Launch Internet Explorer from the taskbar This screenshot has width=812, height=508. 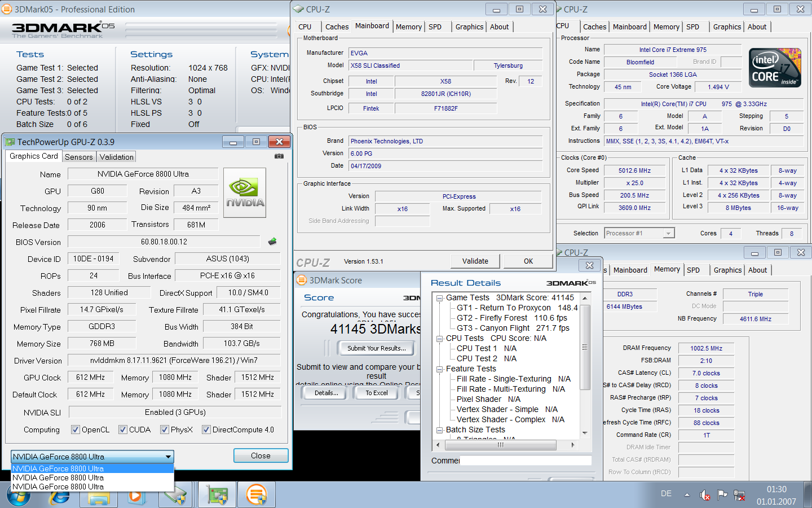(60, 496)
